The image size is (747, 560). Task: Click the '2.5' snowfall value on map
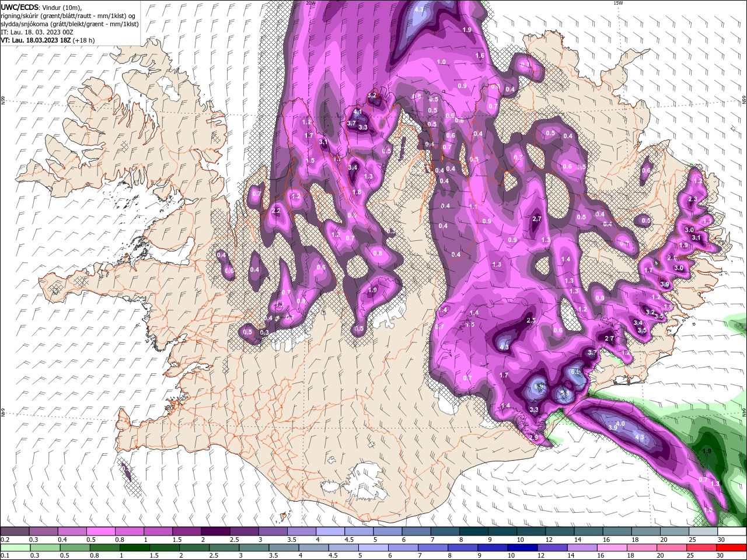531,321
